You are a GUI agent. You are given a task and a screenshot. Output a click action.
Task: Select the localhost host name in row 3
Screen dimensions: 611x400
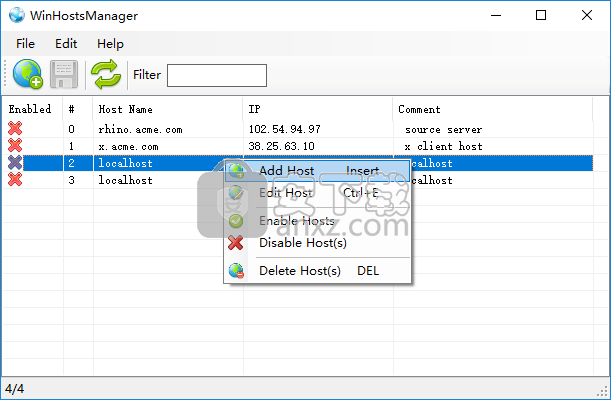[x=125, y=180]
